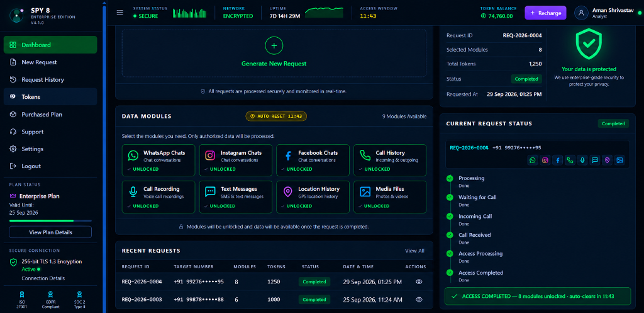This screenshot has width=644, height=313.
Task: Open Tokens page in sidebar
Action: (50, 96)
